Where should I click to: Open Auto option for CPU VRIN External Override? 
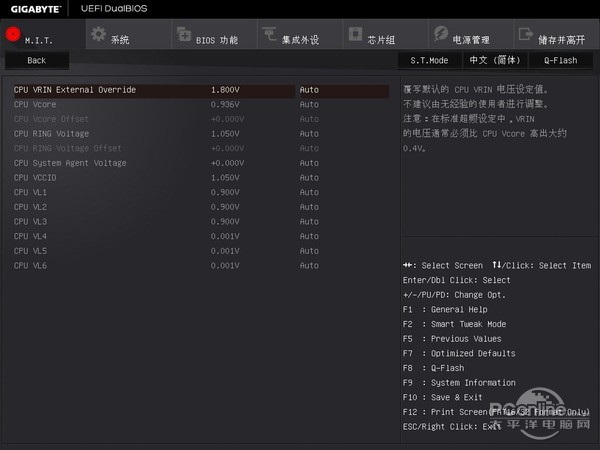pos(309,90)
